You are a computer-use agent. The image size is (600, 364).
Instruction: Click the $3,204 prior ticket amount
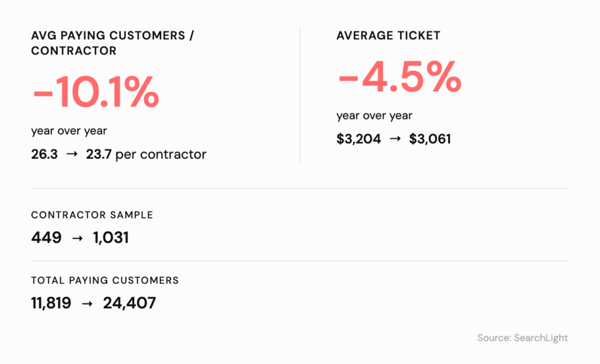pyautogui.click(x=359, y=139)
